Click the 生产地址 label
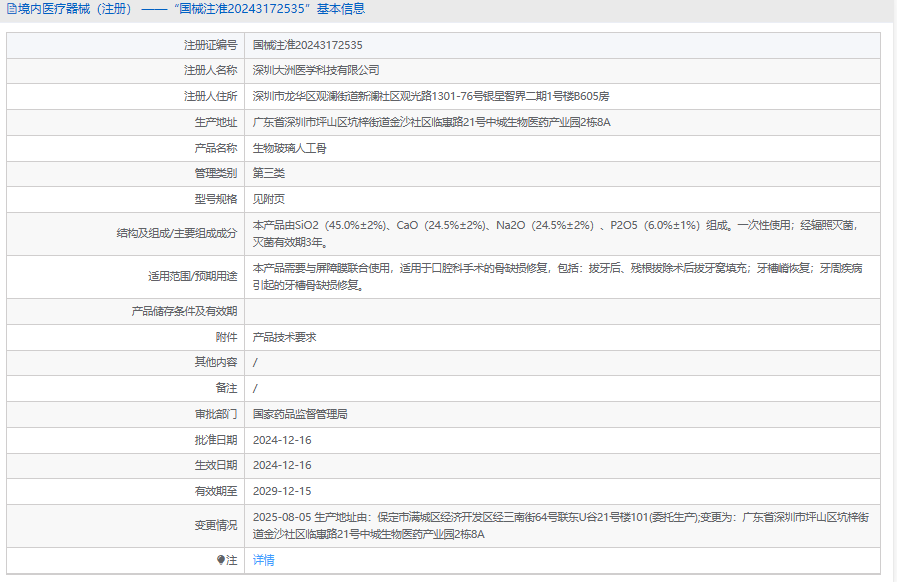Image resolution: width=897 pixels, height=582 pixels. [x=216, y=122]
